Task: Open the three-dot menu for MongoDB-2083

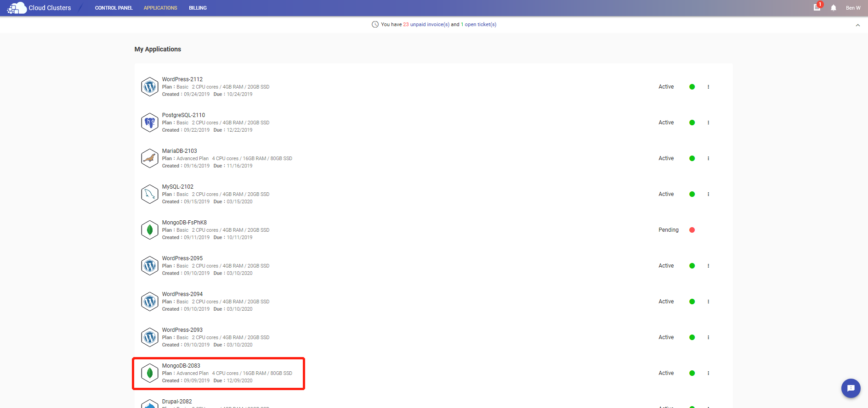Action: coord(708,373)
